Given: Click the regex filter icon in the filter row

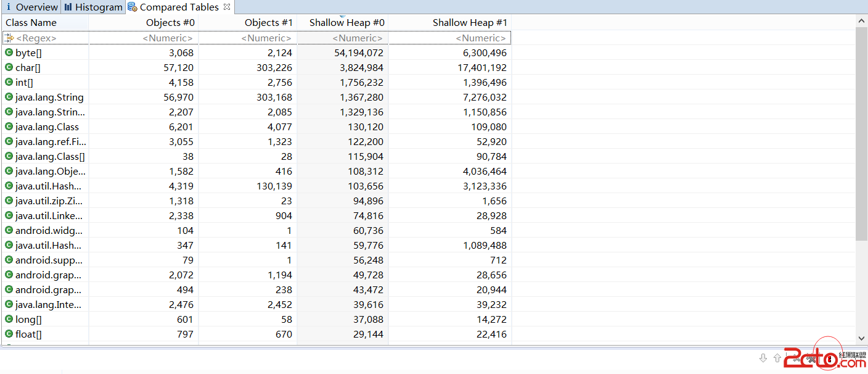Looking at the screenshot, I should point(9,38).
